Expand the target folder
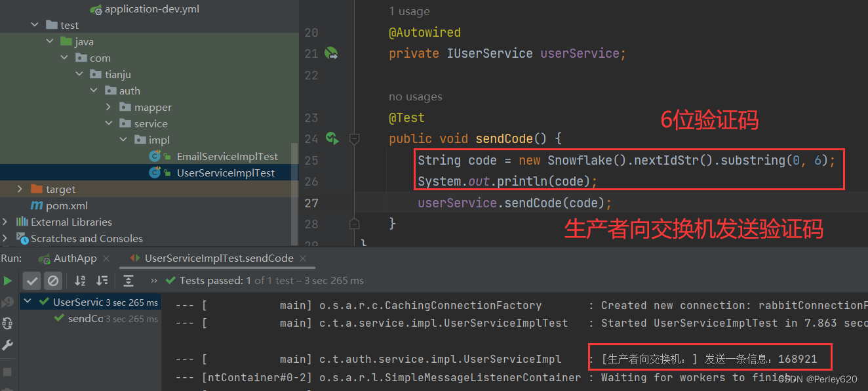Viewport: 868px width, 391px height. coord(20,190)
